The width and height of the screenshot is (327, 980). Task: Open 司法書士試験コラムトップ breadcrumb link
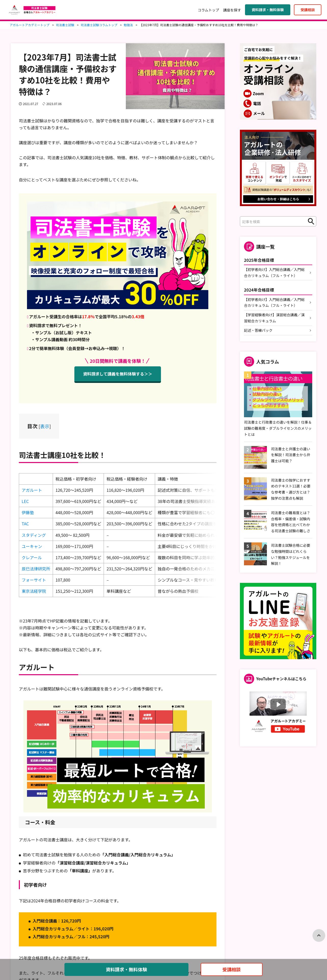tap(99, 25)
